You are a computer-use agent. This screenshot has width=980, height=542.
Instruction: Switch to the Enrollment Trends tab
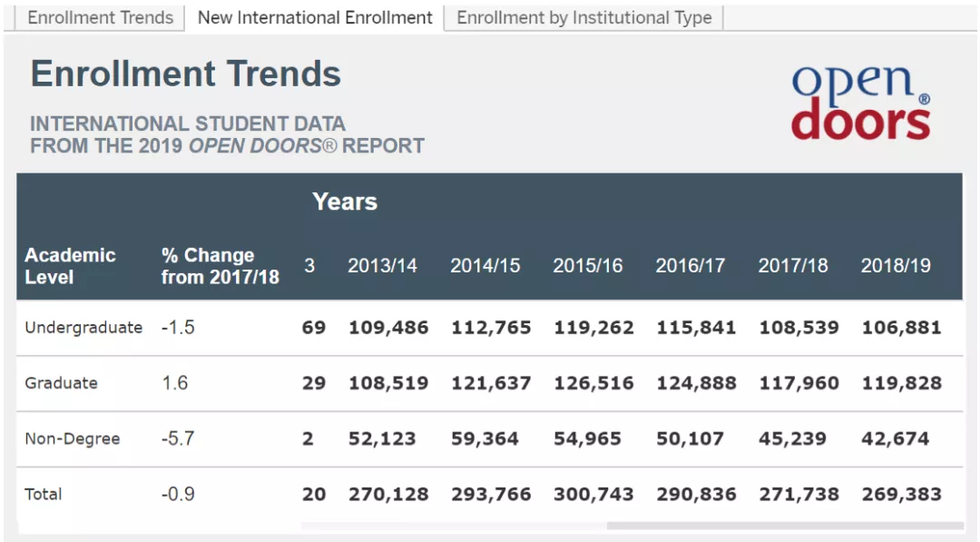[x=100, y=17]
